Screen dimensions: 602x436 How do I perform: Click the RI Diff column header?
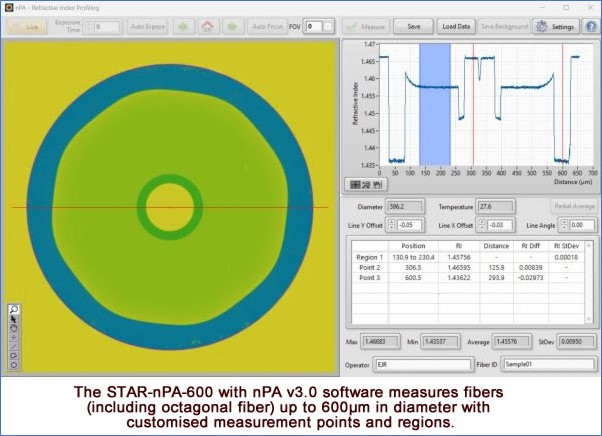click(x=531, y=246)
